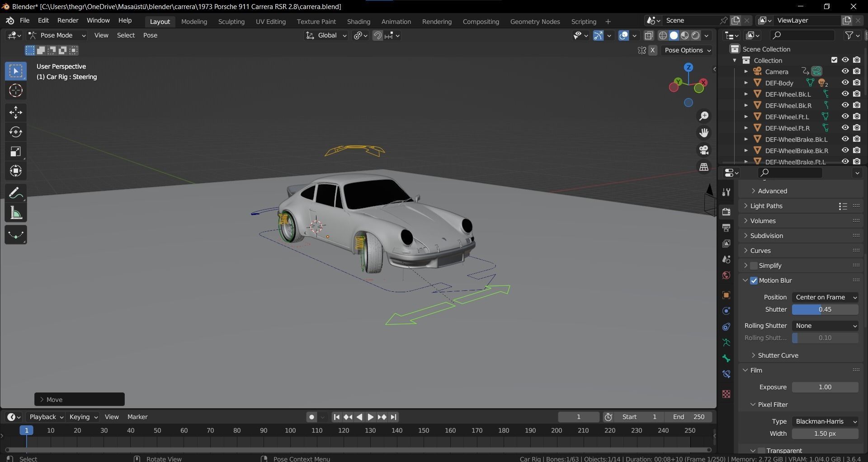The height and width of the screenshot is (462, 868).
Task: Open the View Layer properties tab
Action: click(726, 243)
